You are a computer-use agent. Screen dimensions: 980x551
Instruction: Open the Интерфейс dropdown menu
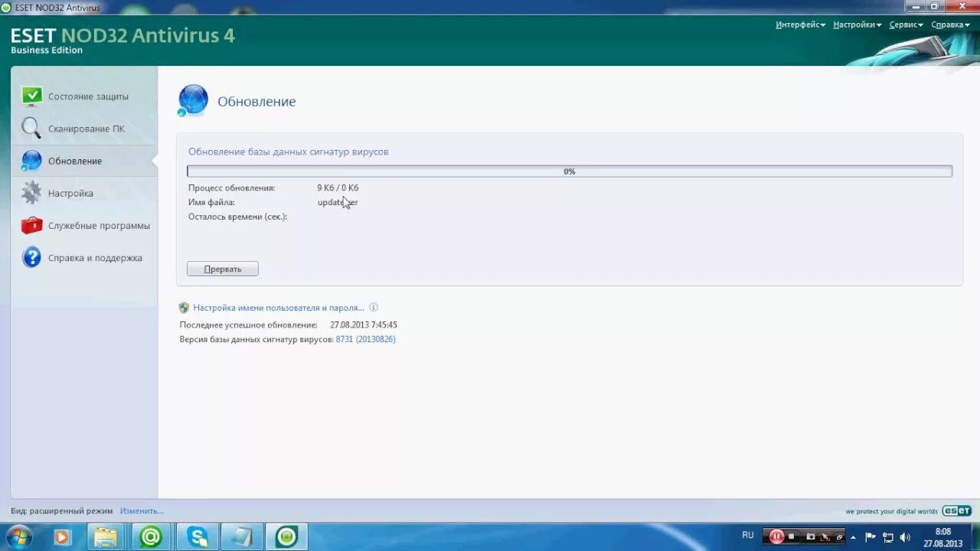tap(800, 24)
